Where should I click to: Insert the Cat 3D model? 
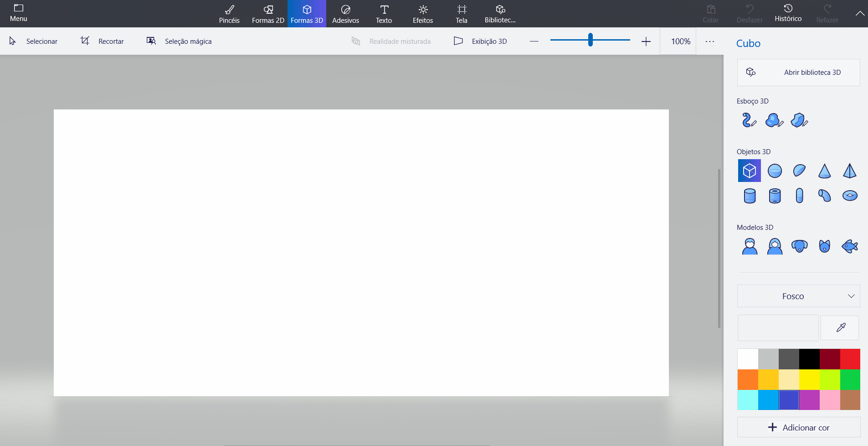click(825, 246)
